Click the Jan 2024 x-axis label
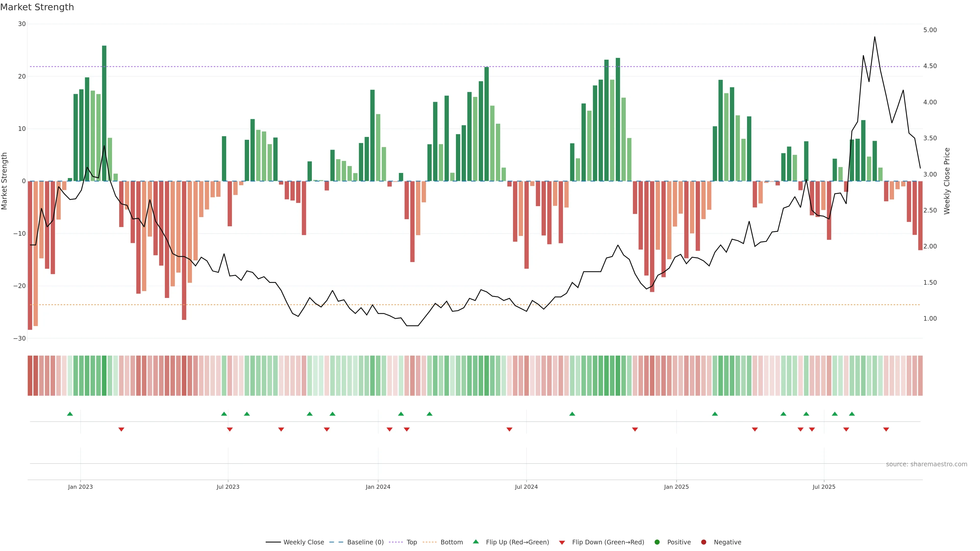 pos(378,487)
